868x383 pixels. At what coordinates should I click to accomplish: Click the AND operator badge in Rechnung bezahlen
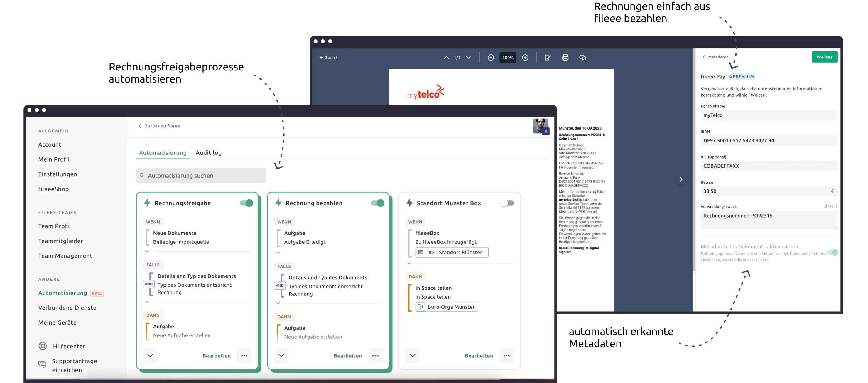280,285
